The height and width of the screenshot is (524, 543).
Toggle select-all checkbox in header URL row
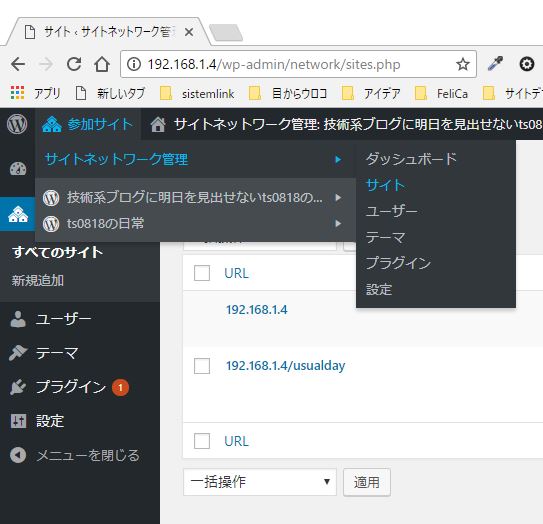202,273
